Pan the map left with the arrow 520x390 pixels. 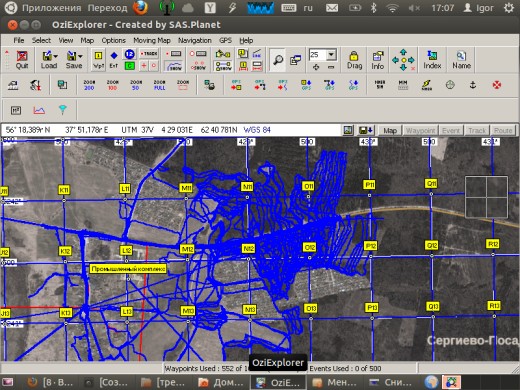coord(395,60)
